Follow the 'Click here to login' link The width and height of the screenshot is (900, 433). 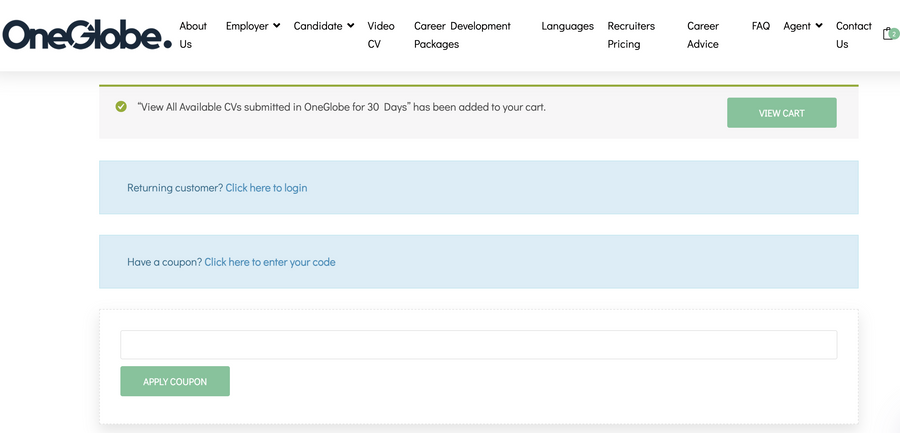point(266,188)
